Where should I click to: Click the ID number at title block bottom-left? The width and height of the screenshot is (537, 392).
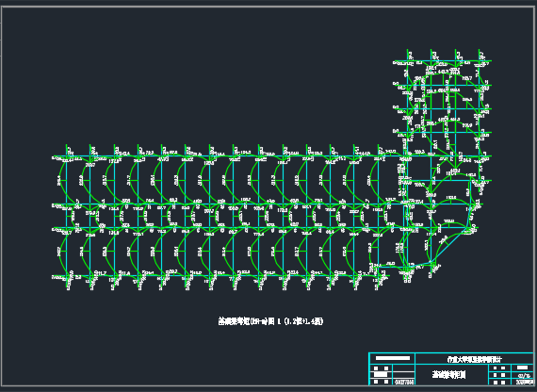tap(404, 382)
